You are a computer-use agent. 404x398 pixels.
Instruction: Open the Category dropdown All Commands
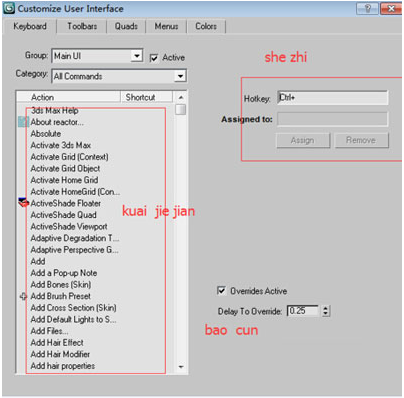pyautogui.click(x=119, y=76)
